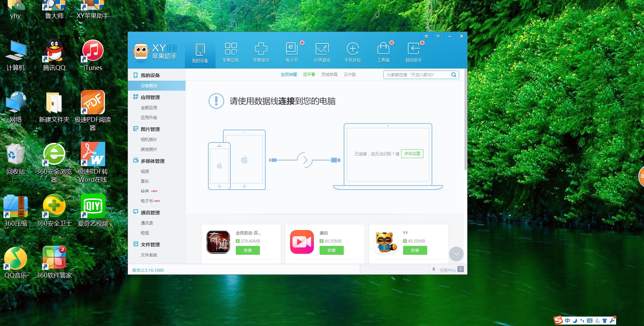Image resolution: width=644 pixels, height=326 pixels.
Task: Open the 越狱助手 jailbreak helper icon
Action: tap(414, 53)
